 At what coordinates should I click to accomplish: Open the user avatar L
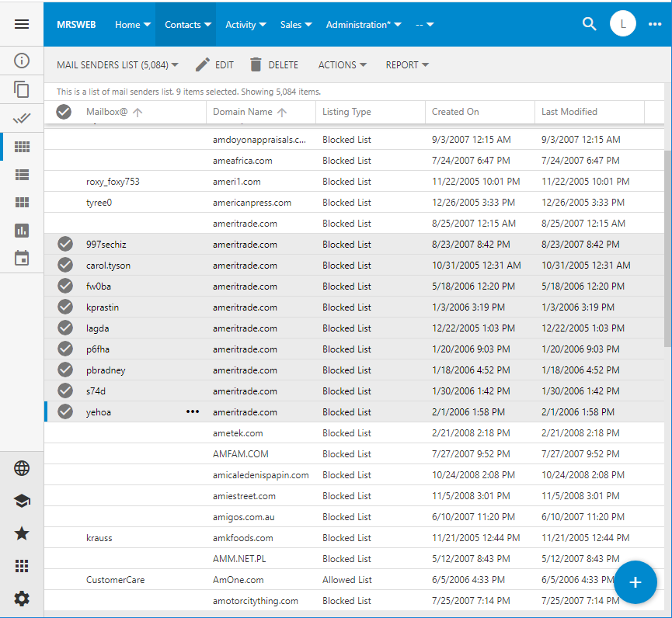(623, 24)
